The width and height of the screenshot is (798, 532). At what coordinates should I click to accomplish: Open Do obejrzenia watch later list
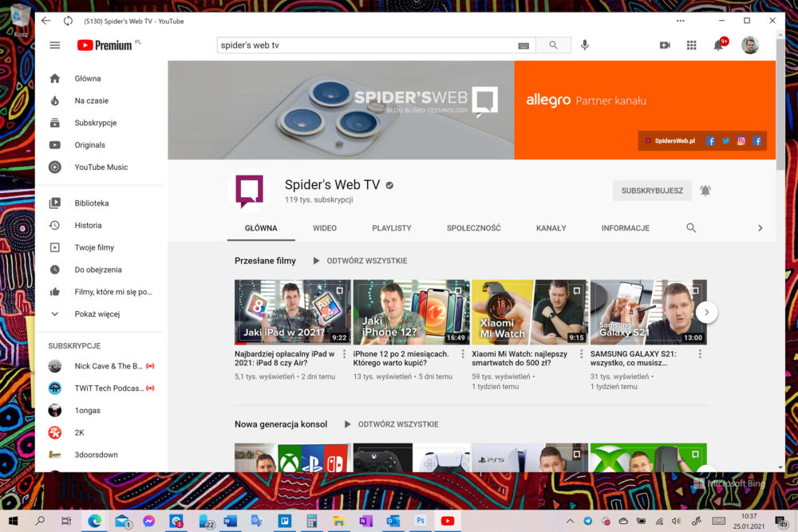click(99, 270)
